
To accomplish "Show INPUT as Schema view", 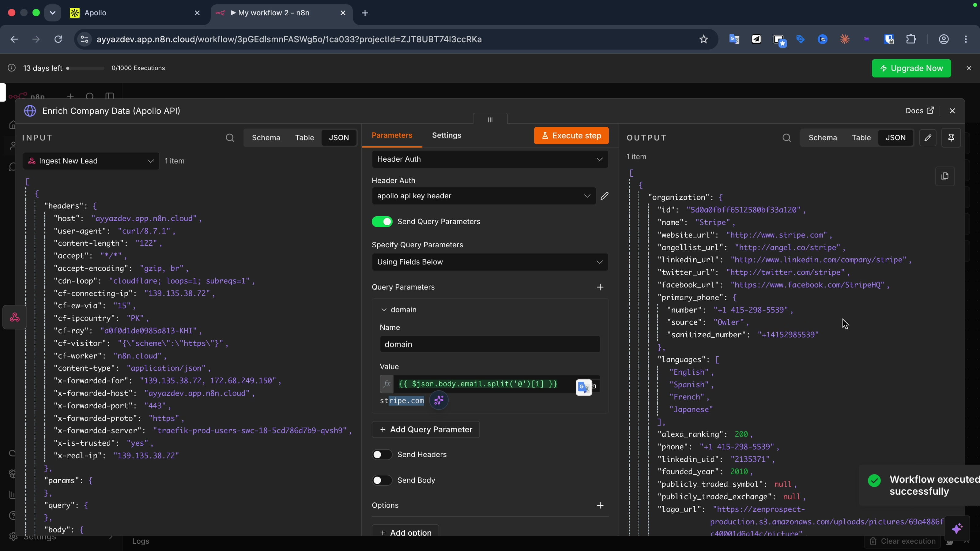I will (x=266, y=138).
